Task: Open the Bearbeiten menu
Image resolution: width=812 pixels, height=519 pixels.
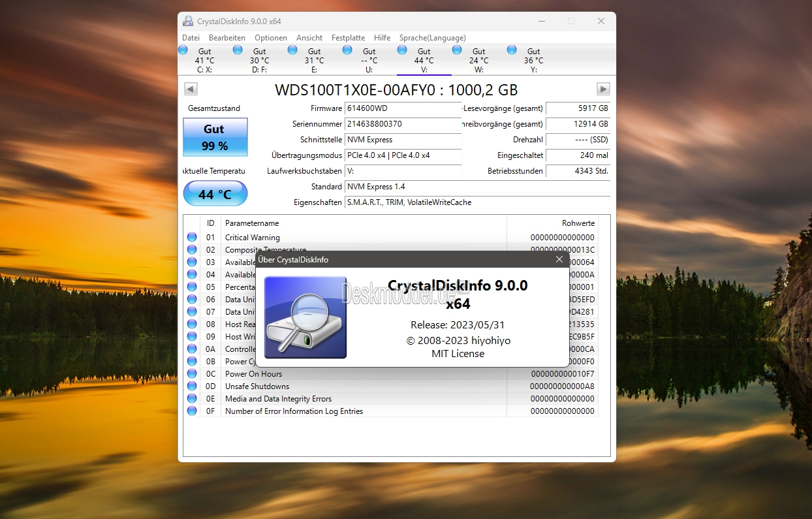Action: [x=227, y=38]
